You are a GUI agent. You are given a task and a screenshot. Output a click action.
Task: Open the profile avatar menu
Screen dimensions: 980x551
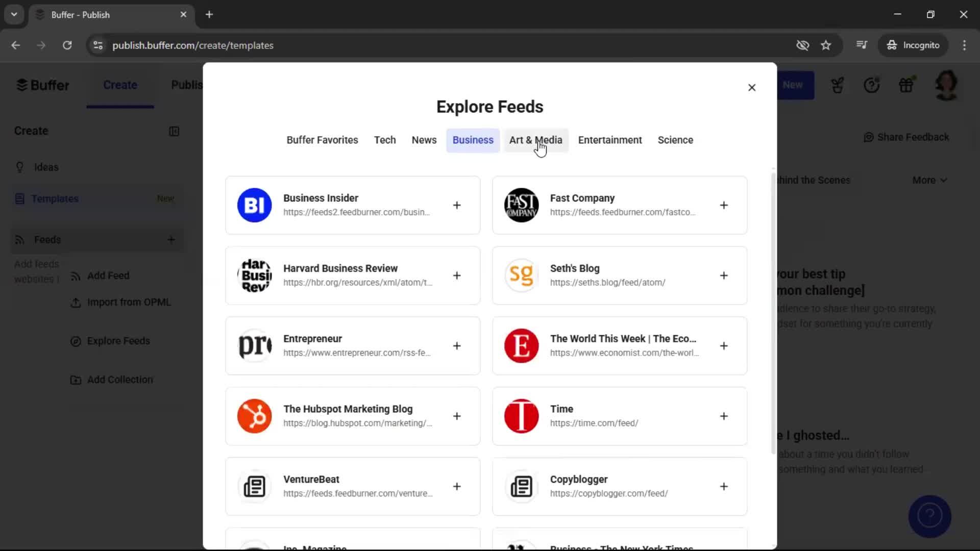[947, 85]
